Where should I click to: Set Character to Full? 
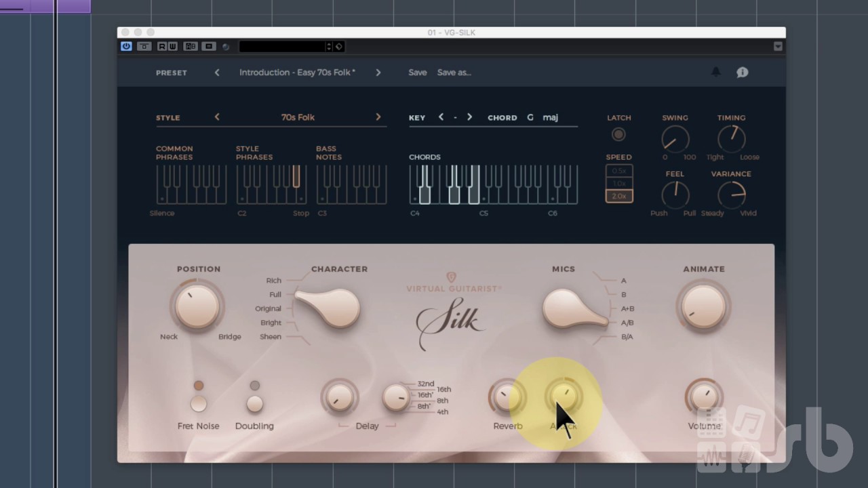(x=275, y=295)
